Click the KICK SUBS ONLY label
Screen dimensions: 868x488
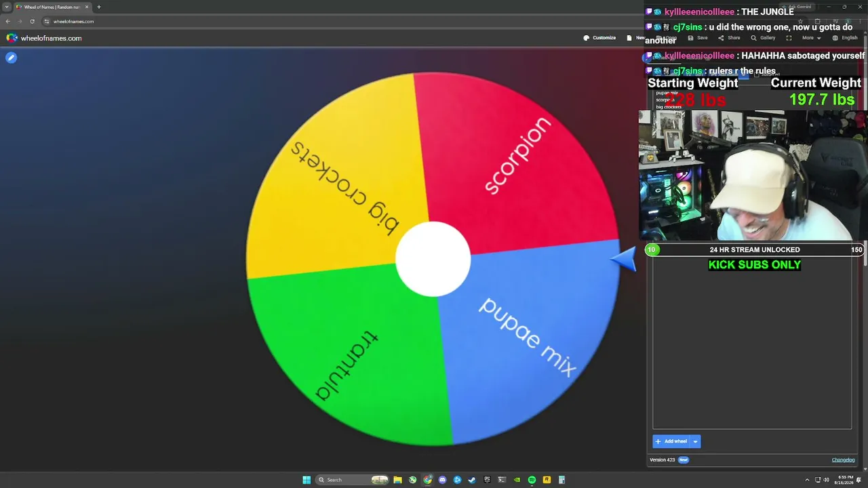pos(755,265)
